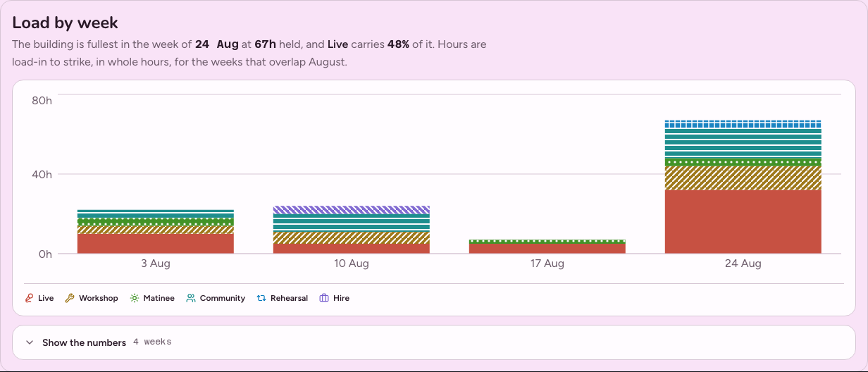This screenshot has width=868, height=372.
Task: Click the red Live segment for 10 Aug
Action: [x=352, y=249]
